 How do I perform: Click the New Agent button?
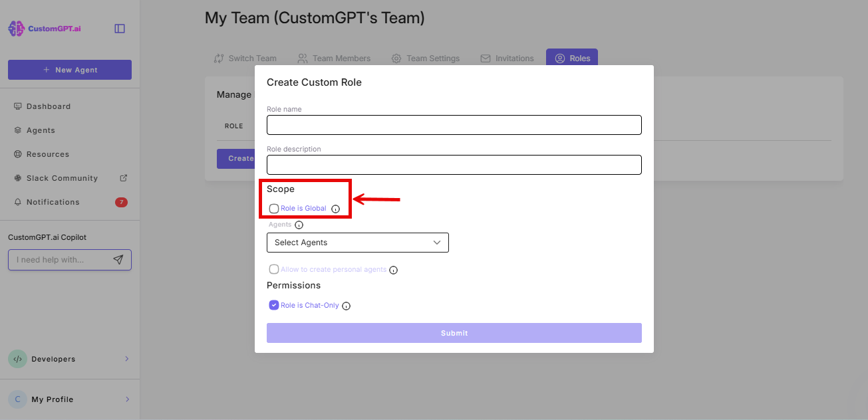[69, 69]
